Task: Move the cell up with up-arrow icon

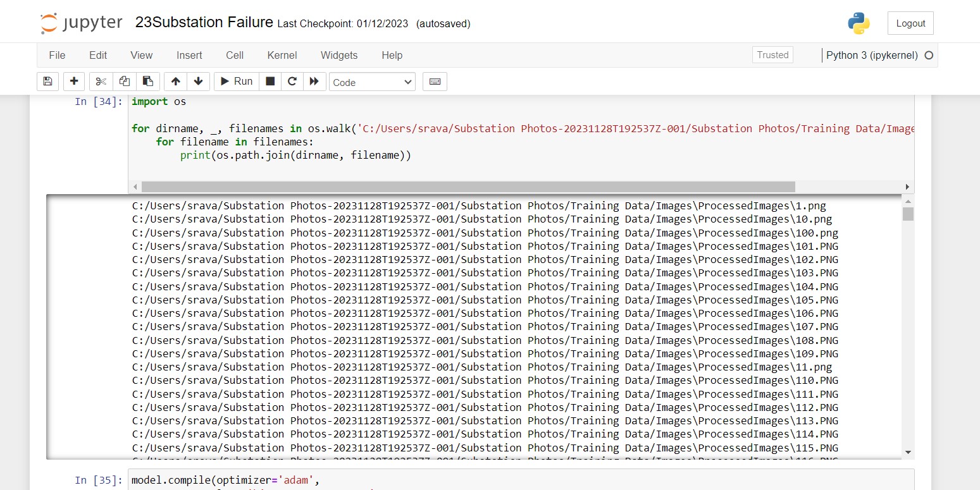Action: pyautogui.click(x=175, y=81)
